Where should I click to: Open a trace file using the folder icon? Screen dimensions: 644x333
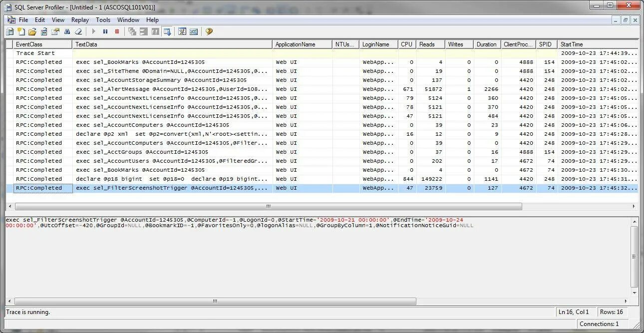[31, 31]
